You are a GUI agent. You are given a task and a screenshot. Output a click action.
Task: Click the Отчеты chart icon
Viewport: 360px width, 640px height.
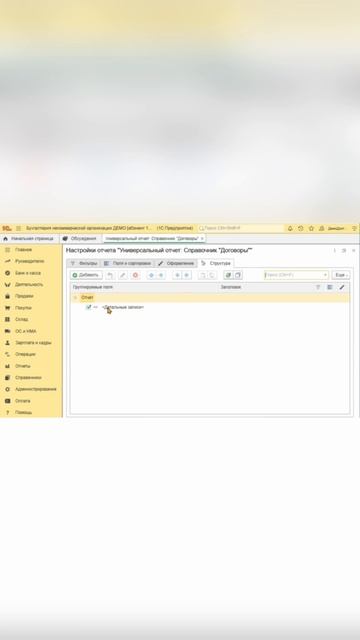(x=7, y=366)
